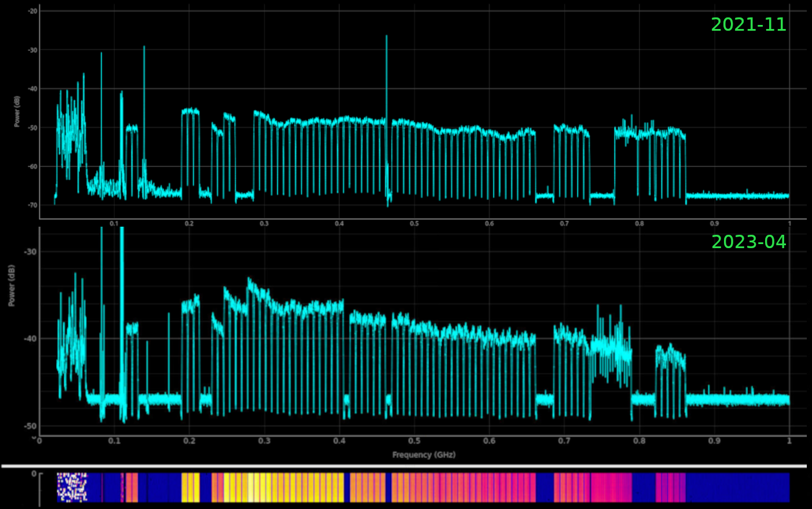Click the wide blue region at the waterfall's right end
This screenshot has height=509, width=812.
point(737,487)
